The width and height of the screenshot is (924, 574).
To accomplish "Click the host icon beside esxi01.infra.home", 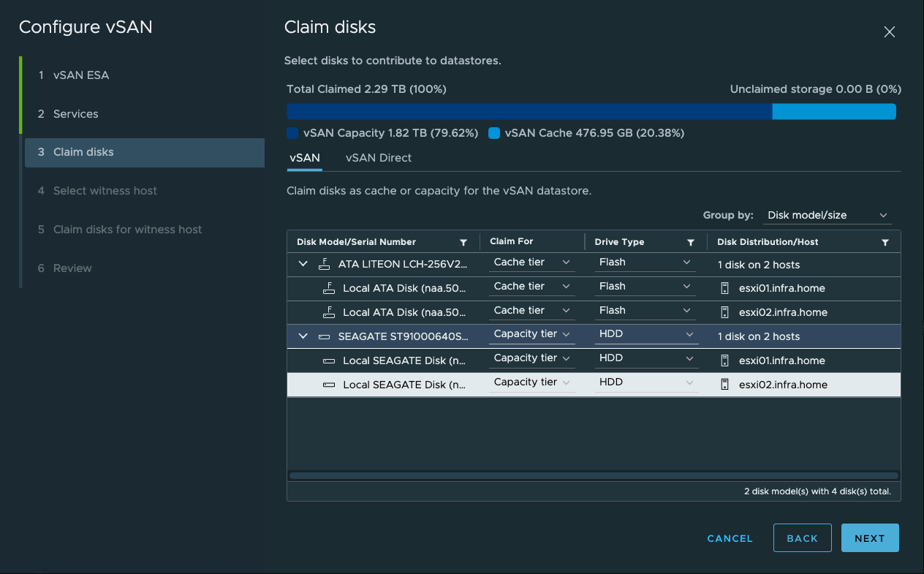I will (724, 287).
